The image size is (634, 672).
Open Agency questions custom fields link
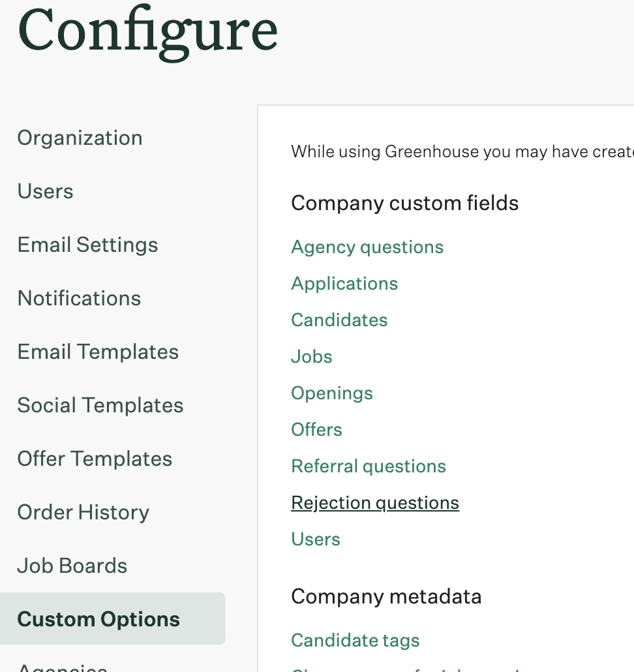367,248
